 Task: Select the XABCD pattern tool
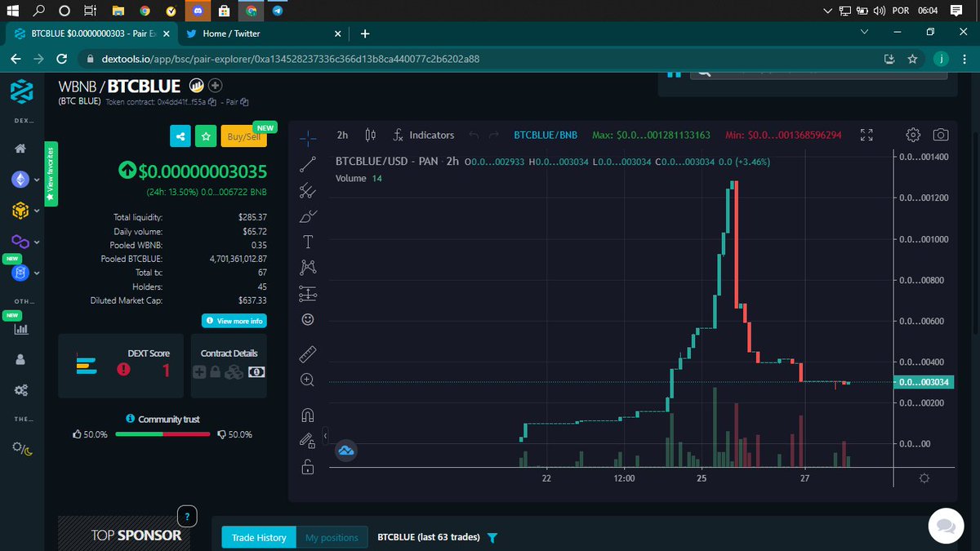pyautogui.click(x=308, y=267)
